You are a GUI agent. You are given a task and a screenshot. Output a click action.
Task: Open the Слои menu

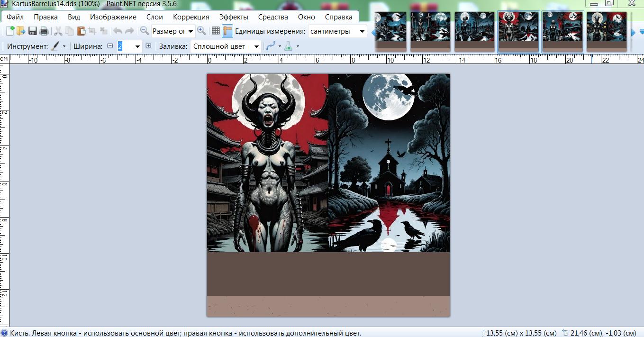[154, 17]
